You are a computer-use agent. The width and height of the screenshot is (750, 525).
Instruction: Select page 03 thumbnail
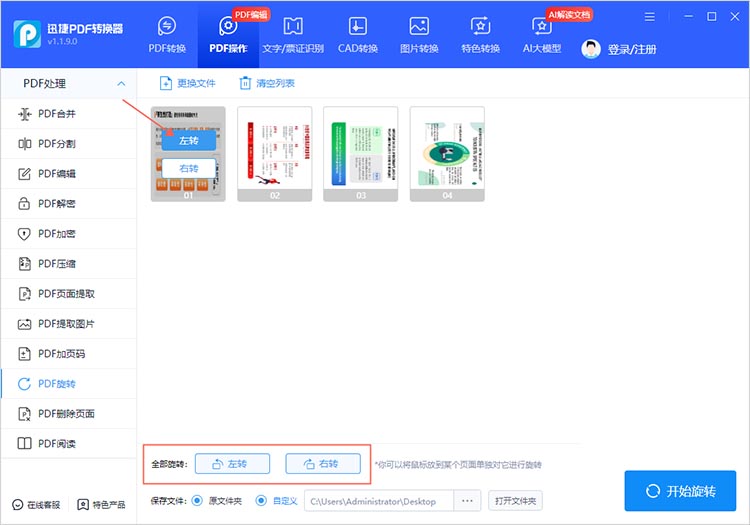361,153
